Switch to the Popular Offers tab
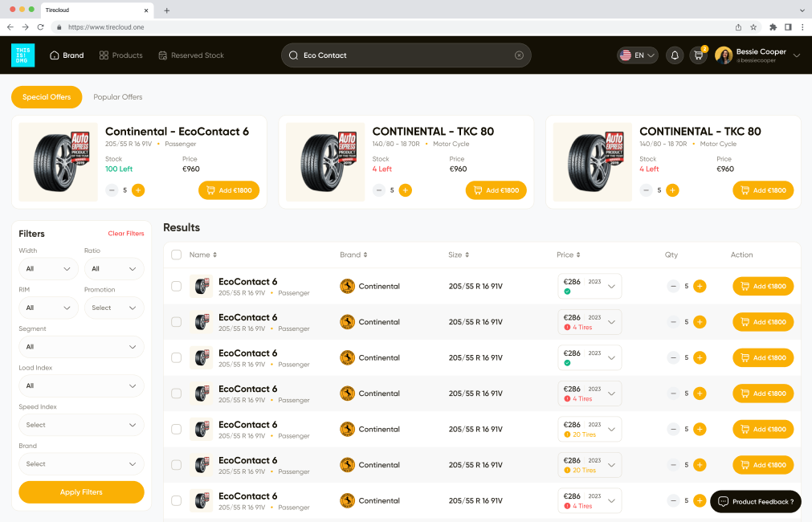Image resolution: width=812 pixels, height=522 pixels. tap(117, 97)
